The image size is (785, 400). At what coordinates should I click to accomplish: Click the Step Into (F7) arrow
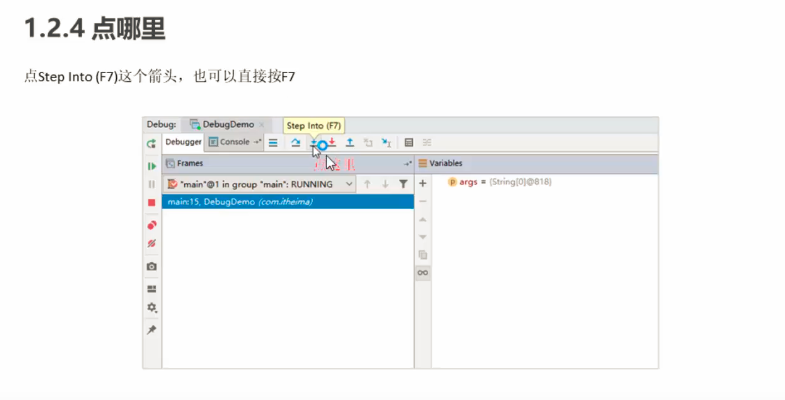pyautogui.click(x=314, y=143)
